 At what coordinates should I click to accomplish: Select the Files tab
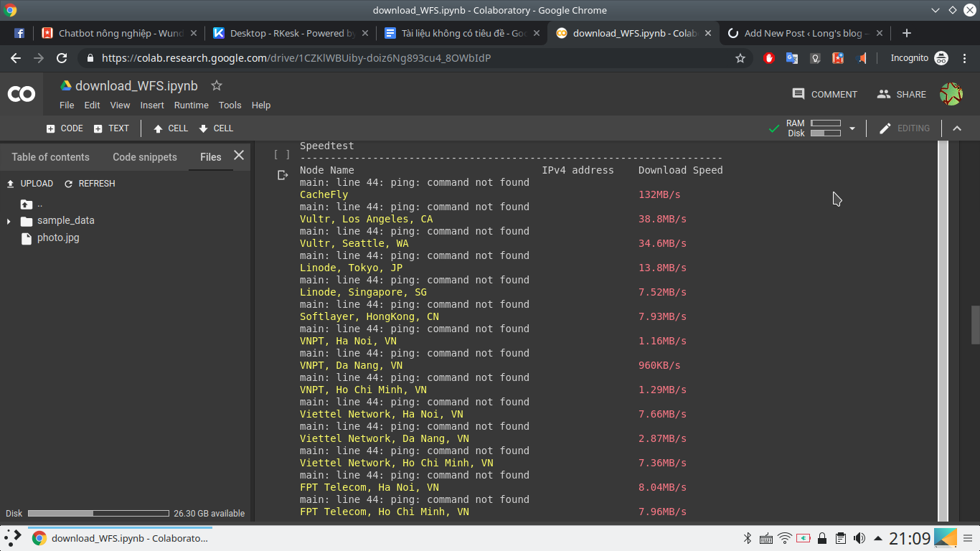[210, 157]
